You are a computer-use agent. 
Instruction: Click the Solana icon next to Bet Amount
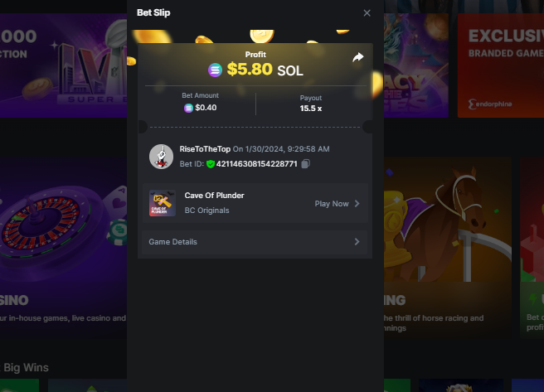pyautogui.click(x=188, y=108)
